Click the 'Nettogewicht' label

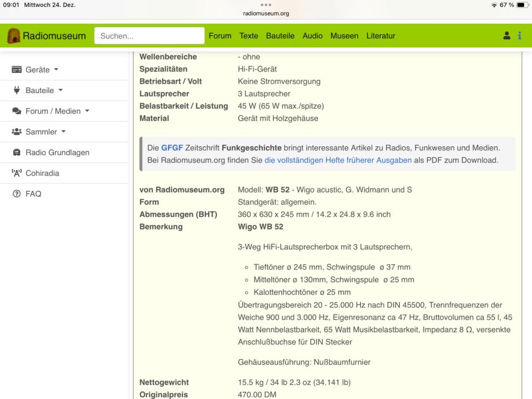coord(164,382)
